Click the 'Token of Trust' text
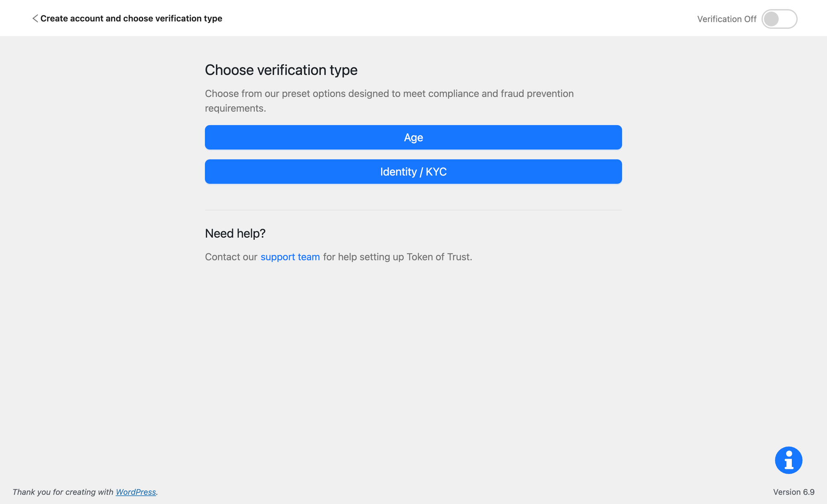Screen dimensions: 827x504 (438, 257)
